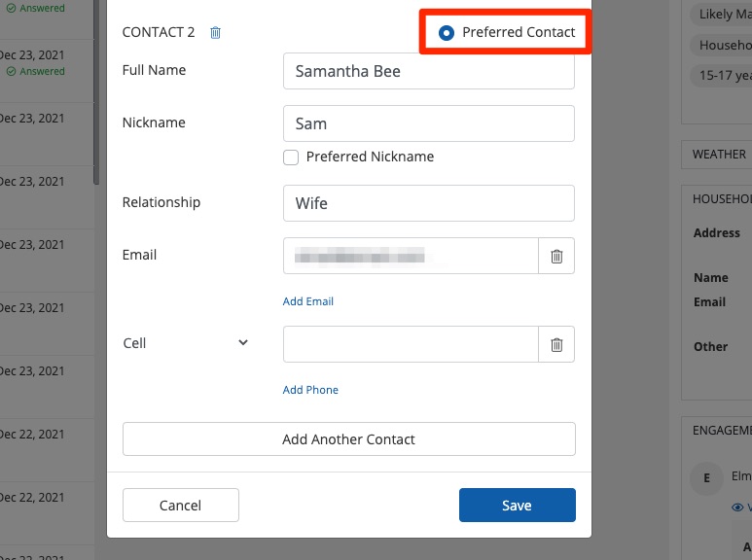Remove the Cell phone number via trash icon

(556, 344)
